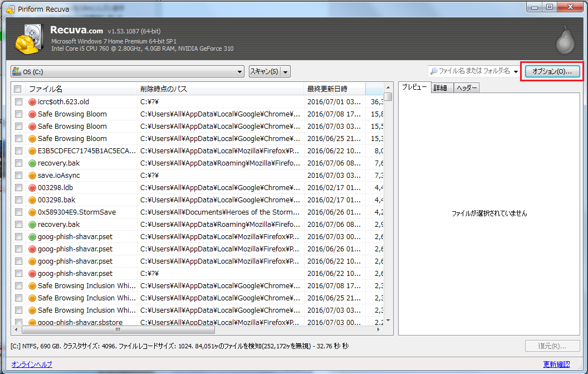Click the 復元(R)... button
This screenshot has height=374, width=588.
point(552,346)
